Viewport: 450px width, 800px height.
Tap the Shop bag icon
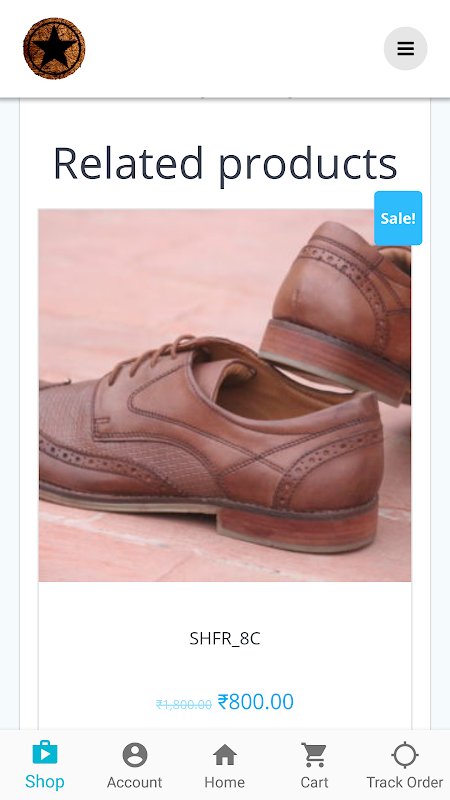45,753
